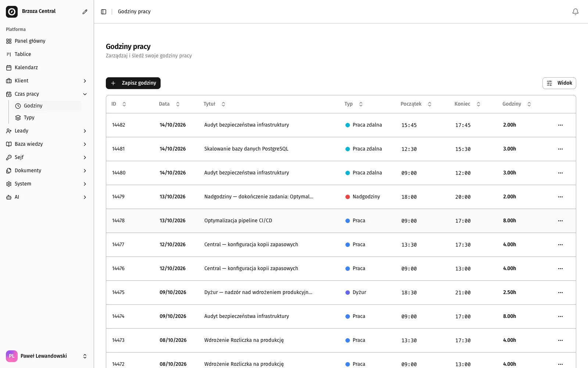Click the Nadgodziny type with red dot
Image resolution: width=588 pixels, height=368 pixels.
(x=363, y=197)
